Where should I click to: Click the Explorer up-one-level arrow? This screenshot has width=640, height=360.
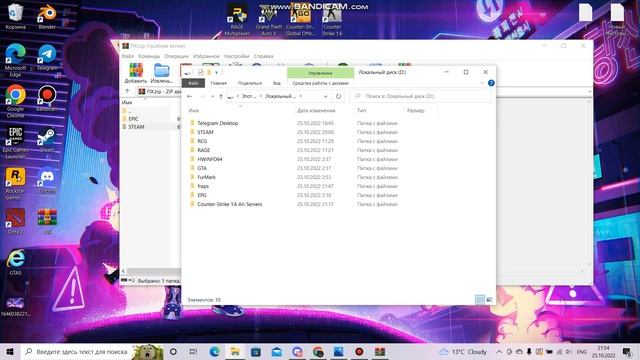pos(221,96)
